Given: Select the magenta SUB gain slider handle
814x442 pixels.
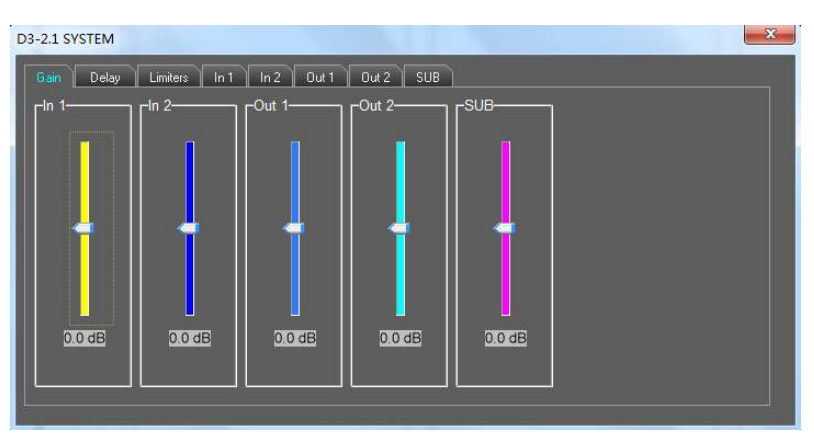Looking at the screenshot, I should pyautogui.click(x=505, y=229).
